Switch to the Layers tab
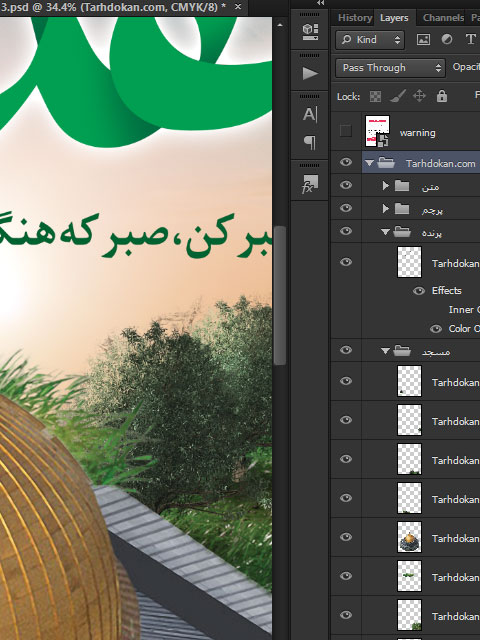The width and height of the screenshot is (480, 640). tap(394, 18)
